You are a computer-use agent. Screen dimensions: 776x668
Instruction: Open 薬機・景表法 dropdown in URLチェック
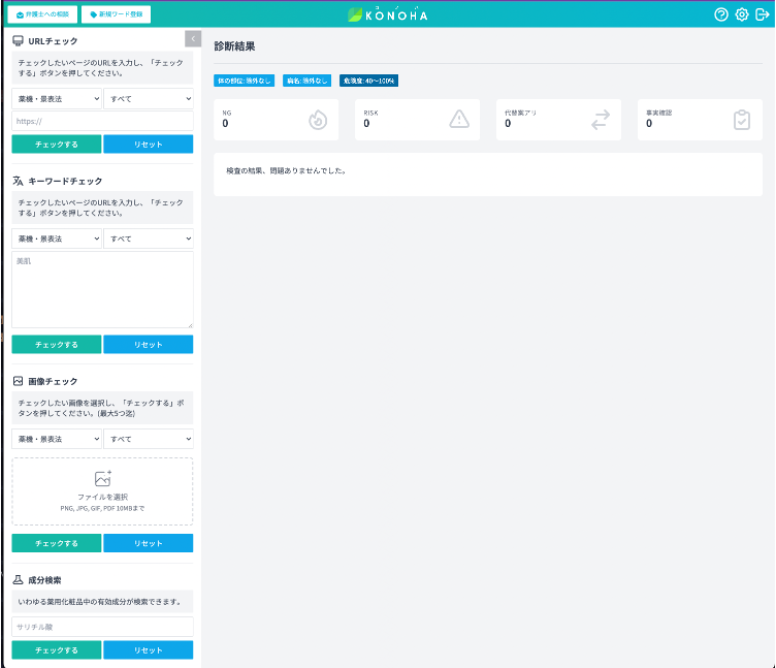(57, 99)
